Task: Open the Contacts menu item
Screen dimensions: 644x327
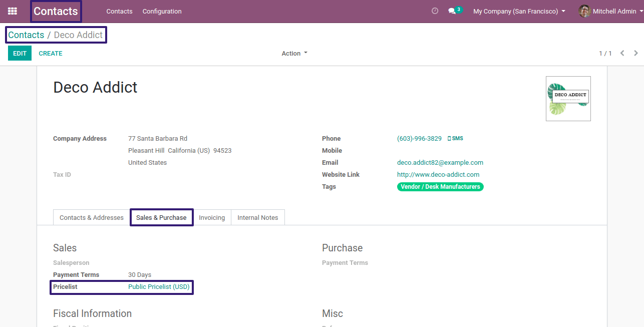Action: pos(119,11)
